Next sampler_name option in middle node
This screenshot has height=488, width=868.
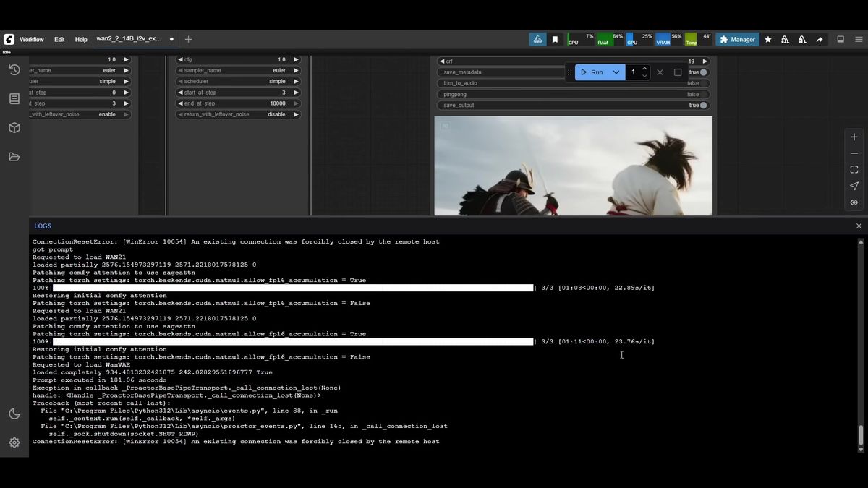pos(296,70)
